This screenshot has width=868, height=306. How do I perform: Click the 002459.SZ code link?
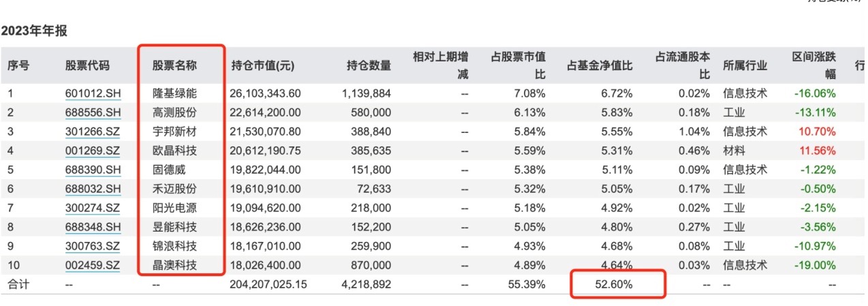(x=93, y=264)
